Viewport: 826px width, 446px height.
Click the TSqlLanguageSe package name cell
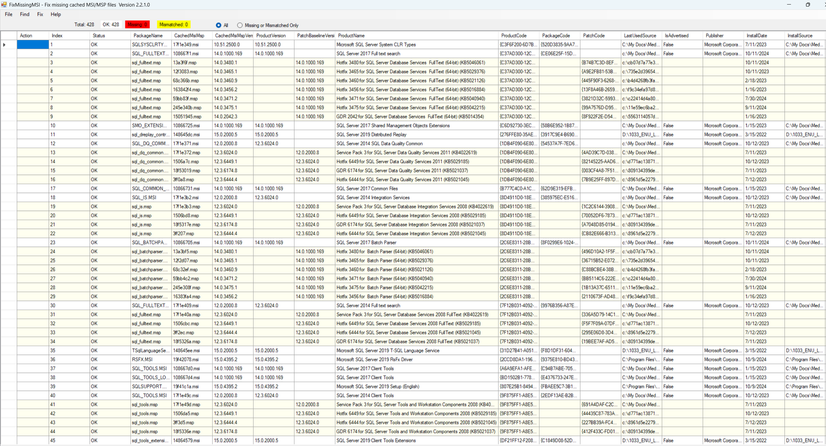click(x=151, y=351)
